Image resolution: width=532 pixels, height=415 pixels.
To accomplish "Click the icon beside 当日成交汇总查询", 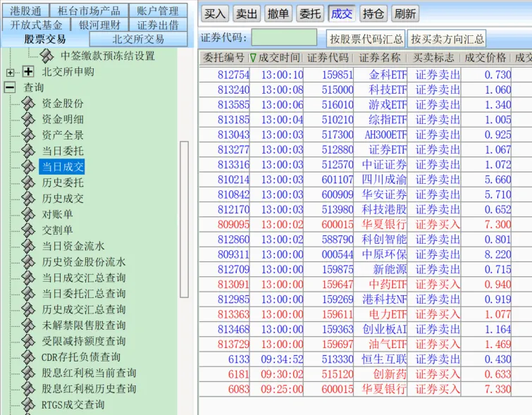I will pos(28,278).
